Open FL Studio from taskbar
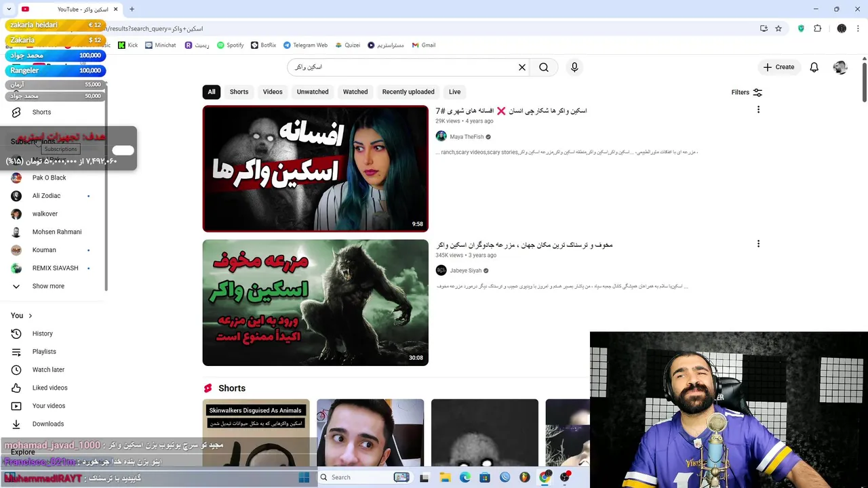This screenshot has height=488, width=868. tap(525, 477)
